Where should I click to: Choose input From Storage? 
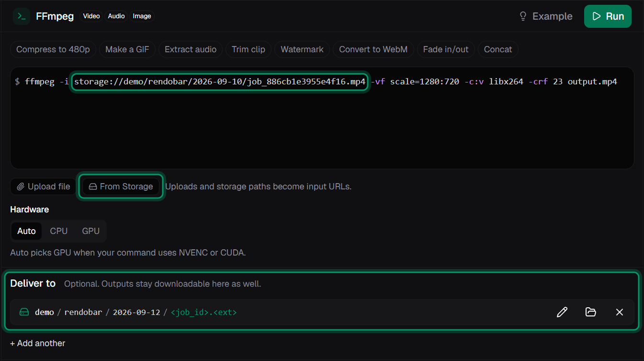[121, 186]
